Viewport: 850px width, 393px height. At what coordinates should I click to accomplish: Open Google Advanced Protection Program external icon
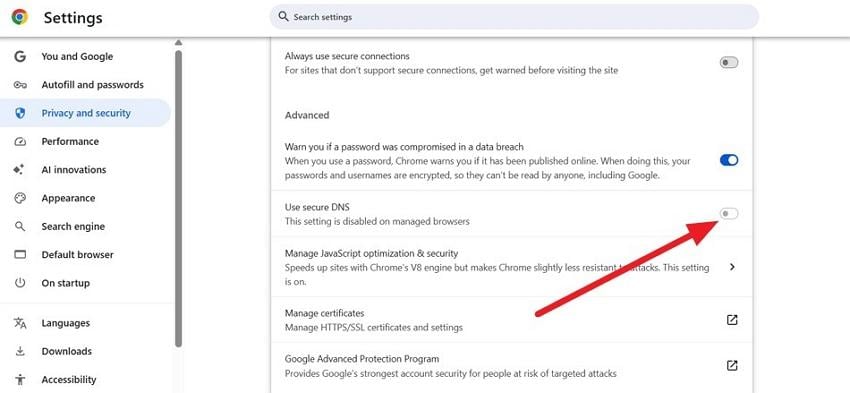click(732, 365)
